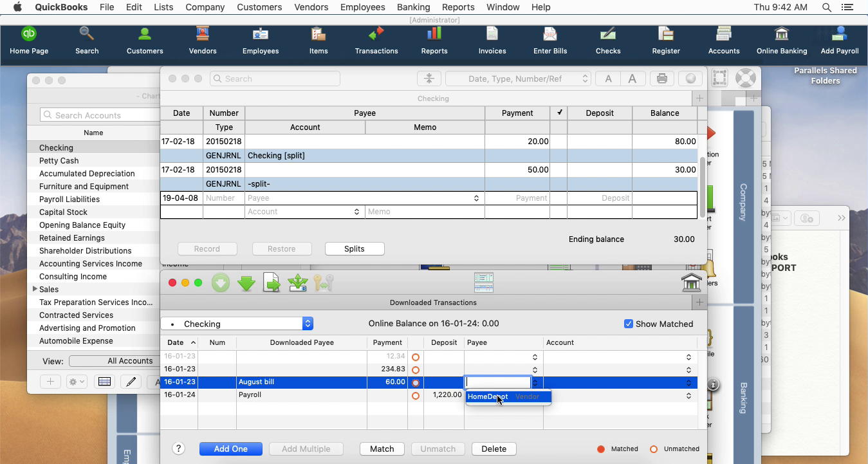
Task: Open Online Banking icon
Action: click(x=782, y=41)
